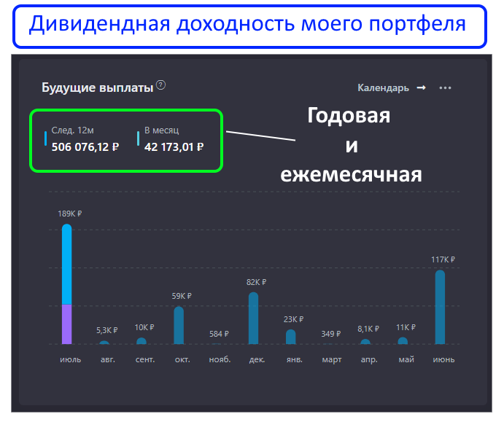This screenshot has height=422, width=504.
Task: Click the июль month axis label
Action: click(71, 359)
